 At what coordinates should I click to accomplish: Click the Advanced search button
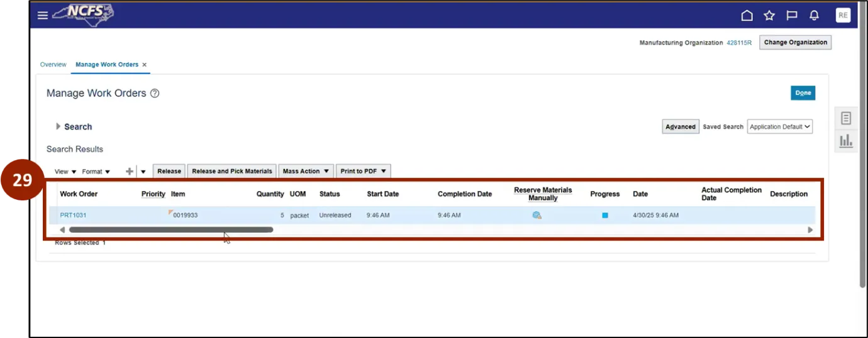click(x=681, y=126)
